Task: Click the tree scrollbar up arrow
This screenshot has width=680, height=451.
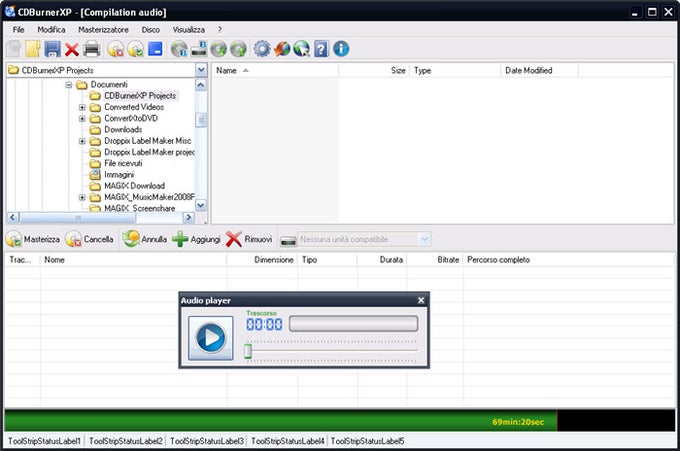Action: pyautogui.click(x=201, y=85)
